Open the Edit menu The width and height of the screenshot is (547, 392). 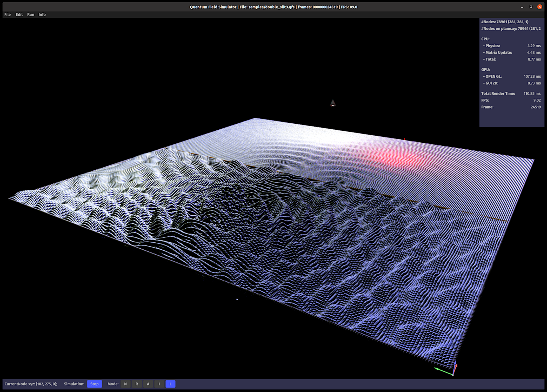pos(19,15)
